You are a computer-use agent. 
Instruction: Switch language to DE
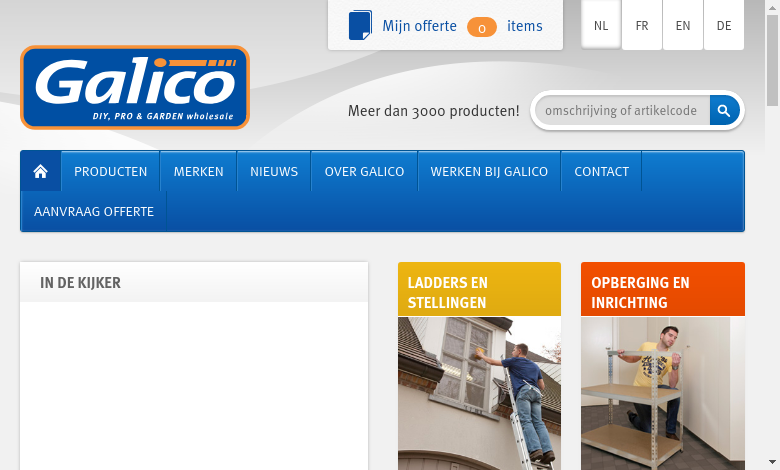point(724,25)
